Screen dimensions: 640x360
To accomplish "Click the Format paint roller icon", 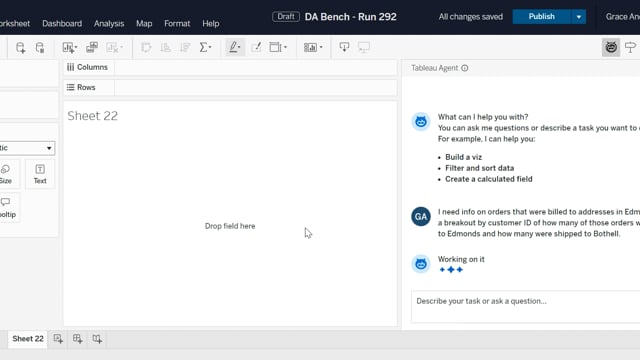I will (x=630, y=47).
